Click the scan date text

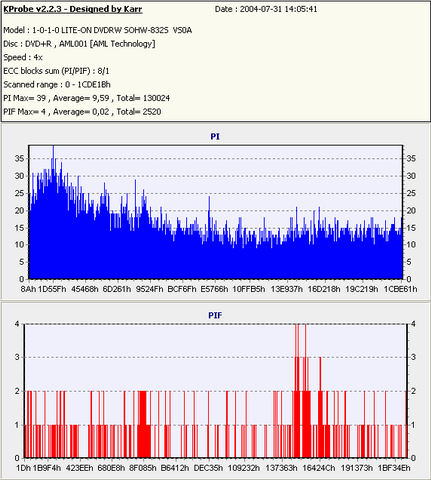[x=266, y=9]
